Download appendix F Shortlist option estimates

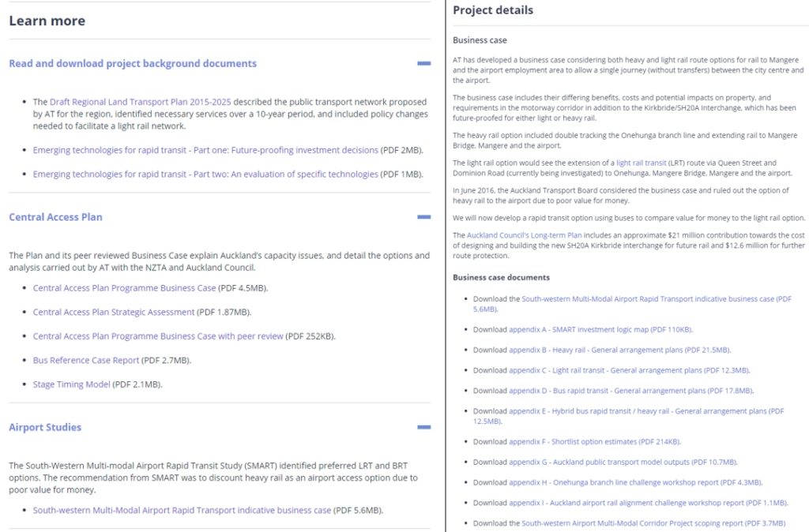(594, 442)
